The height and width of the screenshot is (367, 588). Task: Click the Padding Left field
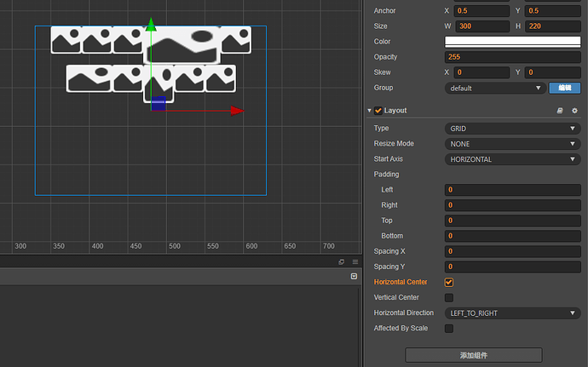click(x=513, y=190)
